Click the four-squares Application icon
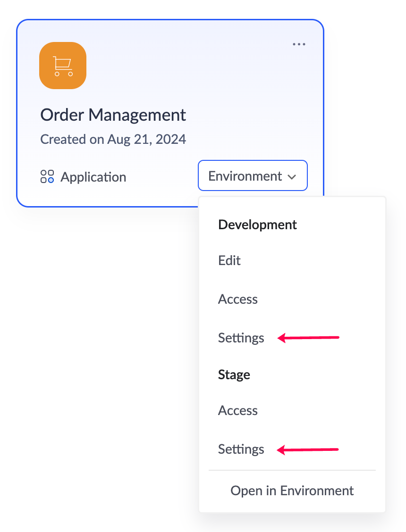406x532 pixels. pyautogui.click(x=47, y=177)
